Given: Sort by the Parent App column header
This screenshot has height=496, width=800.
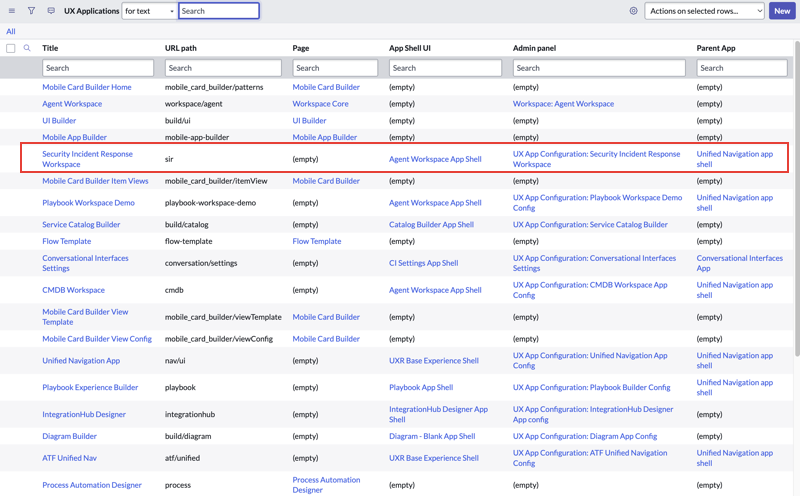Looking at the screenshot, I should tap(716, 48).
